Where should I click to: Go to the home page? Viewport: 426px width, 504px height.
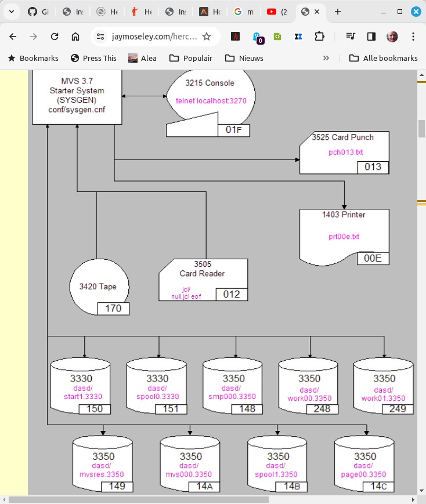pyautogui.click(x=75, y=37)
